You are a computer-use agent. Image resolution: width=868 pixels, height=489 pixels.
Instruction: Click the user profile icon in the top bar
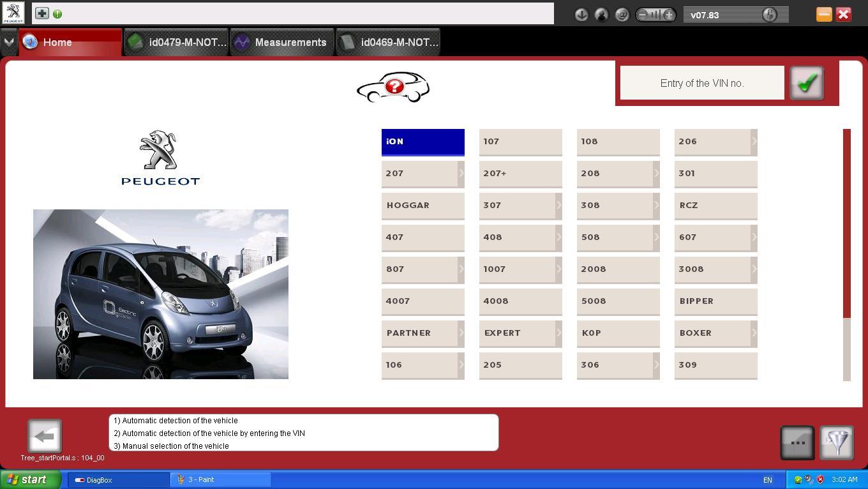click(601, 15)
